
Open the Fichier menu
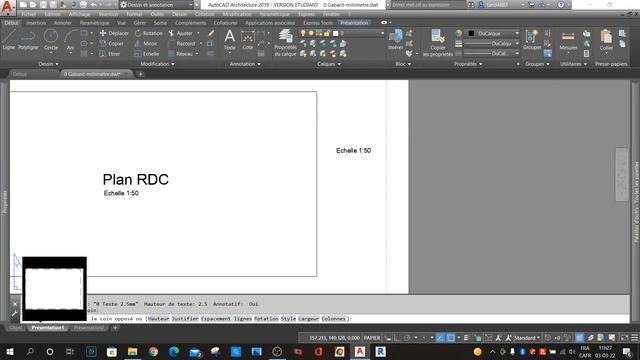pos(29,14)
